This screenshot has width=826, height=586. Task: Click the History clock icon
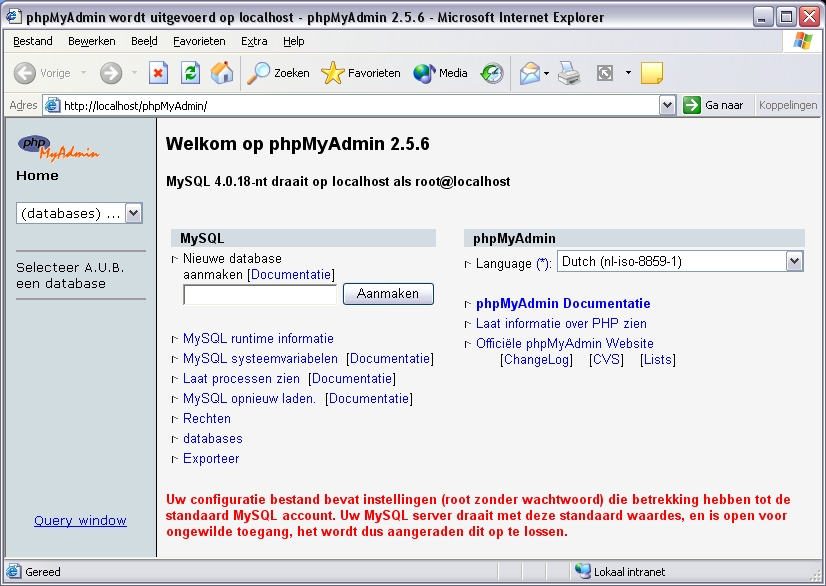492,73
